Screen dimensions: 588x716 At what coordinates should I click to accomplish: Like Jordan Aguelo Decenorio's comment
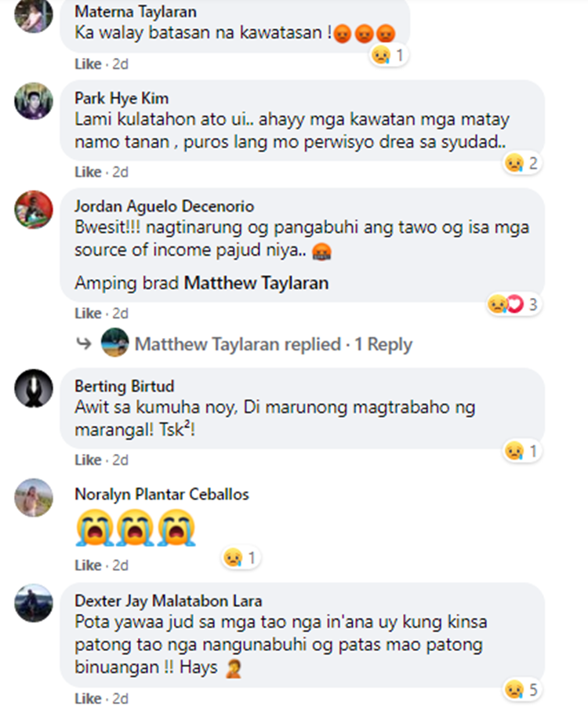[x=88, y=314]
